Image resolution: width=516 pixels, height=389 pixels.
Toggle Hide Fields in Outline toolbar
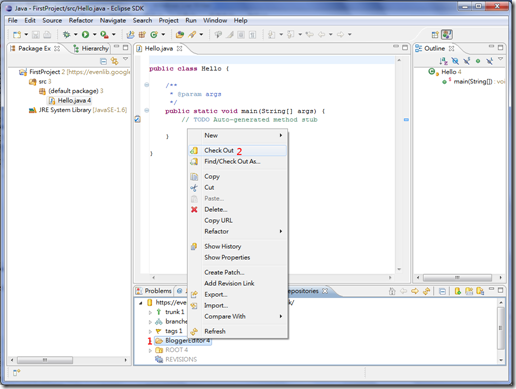click(455, 61)
